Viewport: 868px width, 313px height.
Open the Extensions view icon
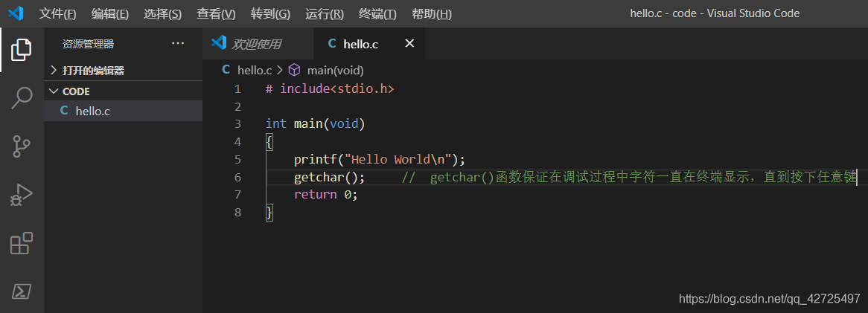[22, 243]
